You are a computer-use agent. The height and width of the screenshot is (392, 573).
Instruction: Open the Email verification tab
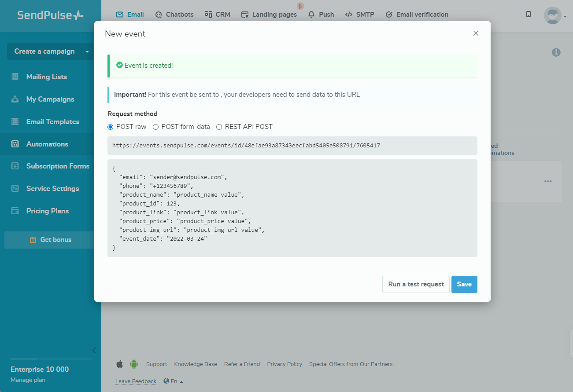coord(417,15)
